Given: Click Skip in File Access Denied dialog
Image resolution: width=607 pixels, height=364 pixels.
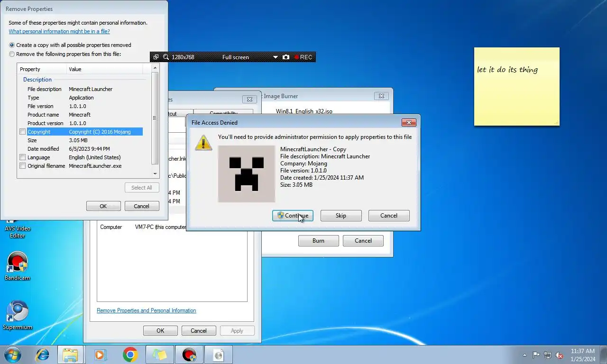Looking at the screenshot, I should pos(341,216).
